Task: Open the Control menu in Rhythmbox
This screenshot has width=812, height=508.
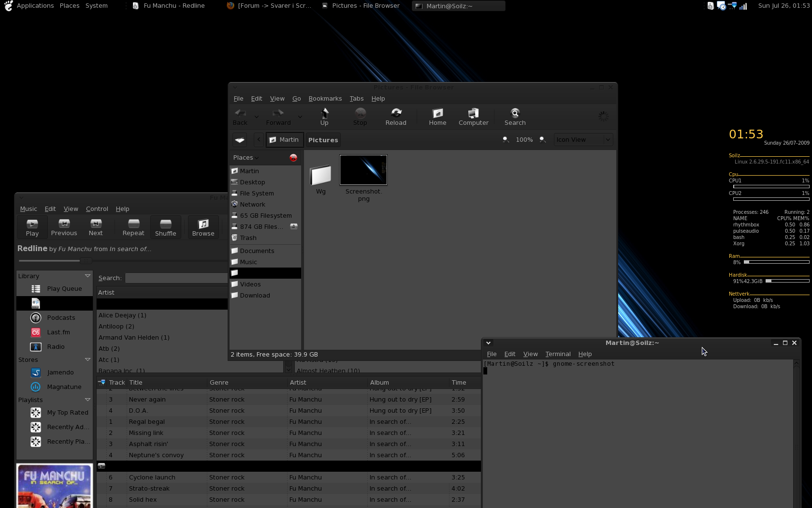Action: [97, 209]
